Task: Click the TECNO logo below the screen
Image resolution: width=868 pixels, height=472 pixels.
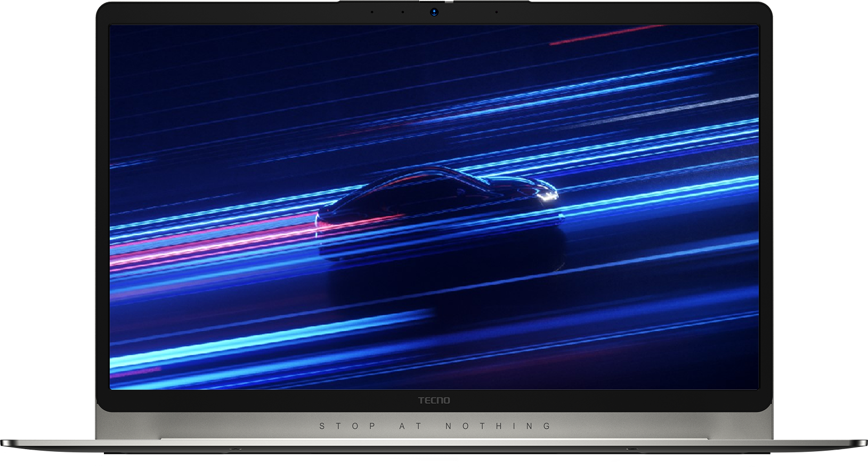Action: [x=434, y=401]
